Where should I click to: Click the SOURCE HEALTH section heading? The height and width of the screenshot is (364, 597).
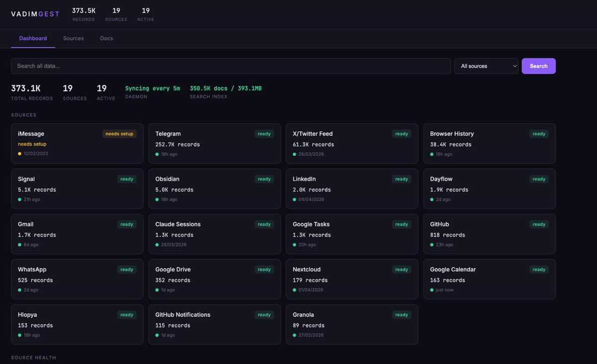tap(33, 358)
